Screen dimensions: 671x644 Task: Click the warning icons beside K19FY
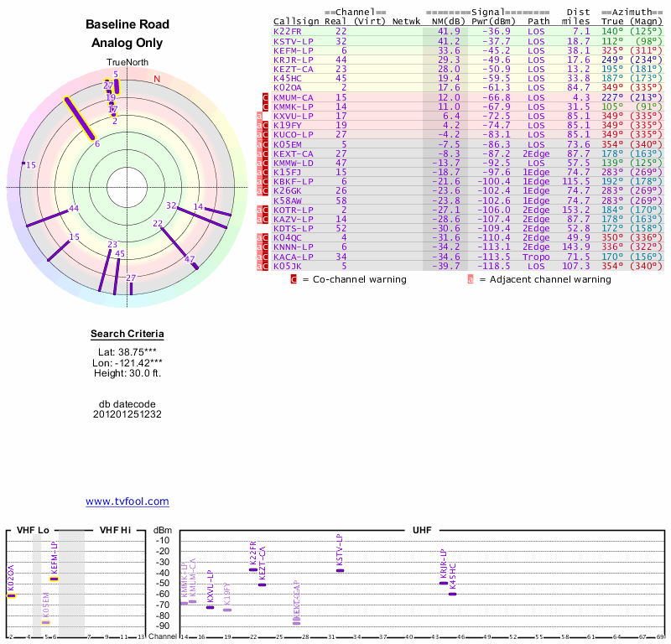(x=263, y=126)
